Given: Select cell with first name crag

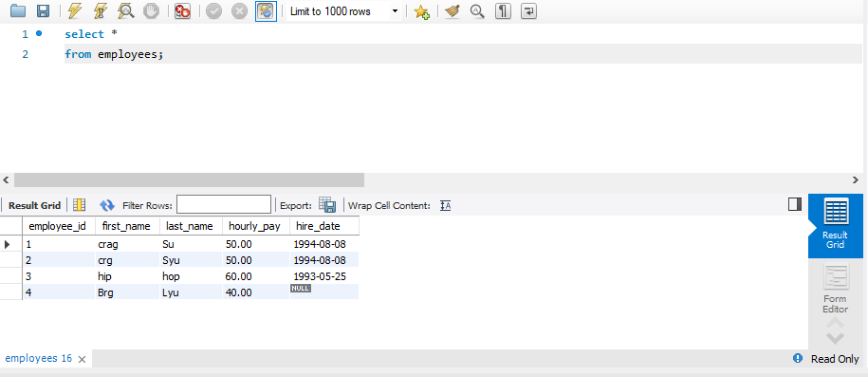Looking at the screenshot, I should (127, 244).
